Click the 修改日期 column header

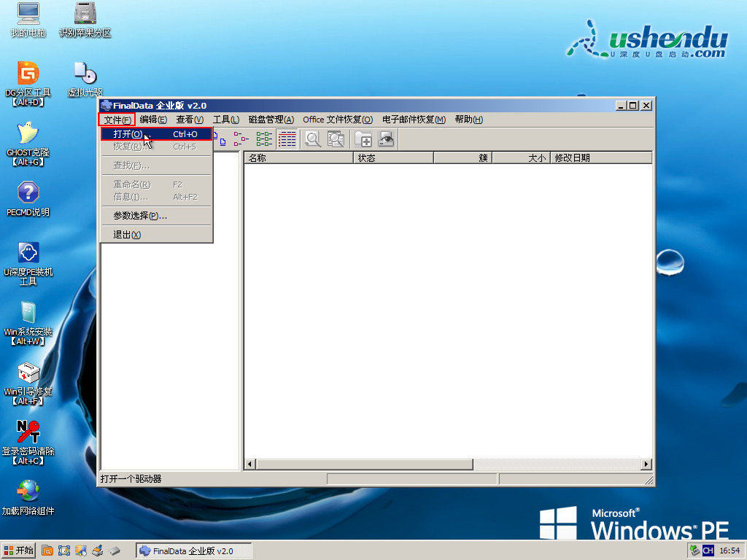coord(601,157)
